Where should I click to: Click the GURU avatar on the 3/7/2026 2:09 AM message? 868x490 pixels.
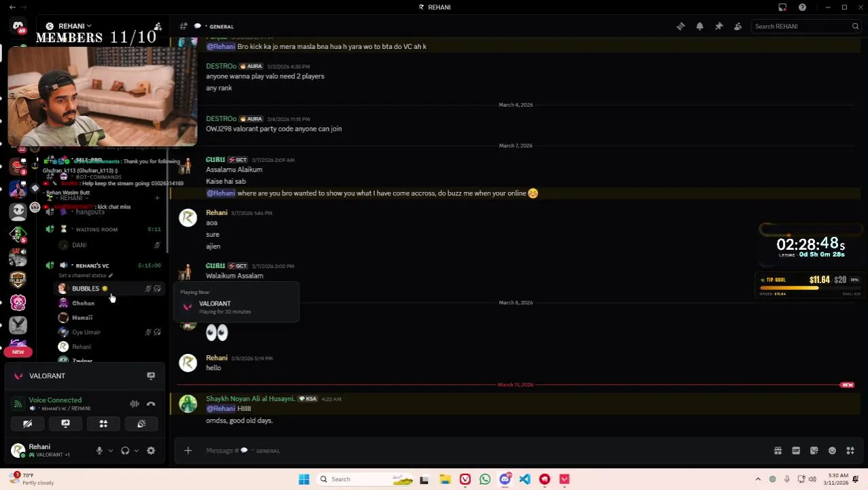[x=187, y=165]
